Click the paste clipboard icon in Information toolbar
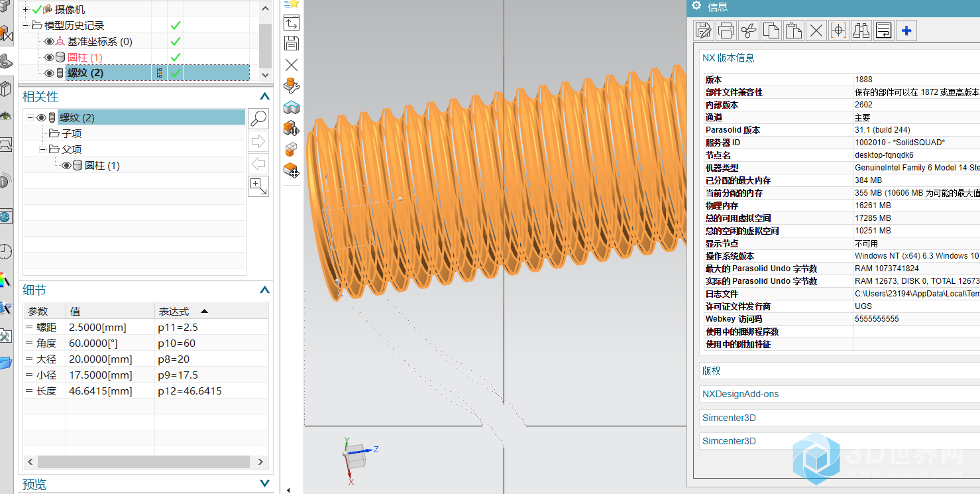Image resolution: width=980 pixels, height=494 pixels. click(x=794, y=30)
